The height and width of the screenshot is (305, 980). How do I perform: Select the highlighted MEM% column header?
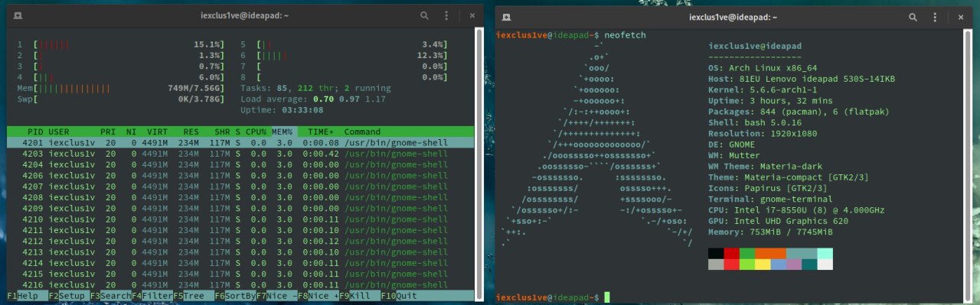click(x=284, y=131)
